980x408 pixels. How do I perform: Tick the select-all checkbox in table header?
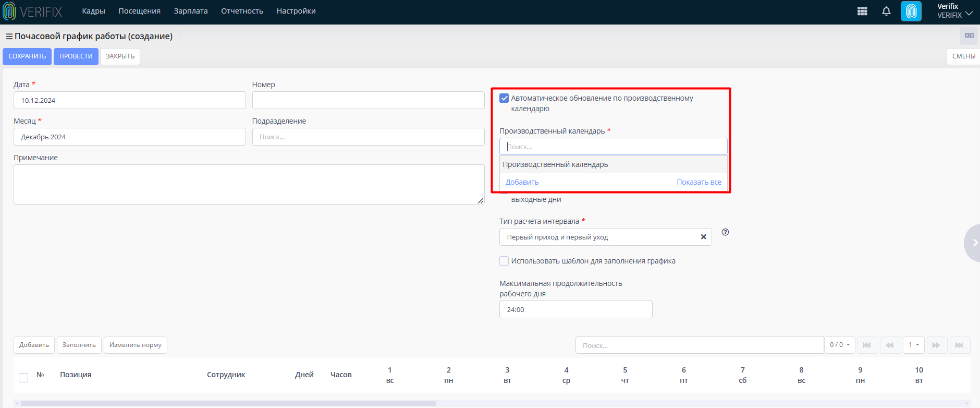pyautogui.click(x=23, y=377)
